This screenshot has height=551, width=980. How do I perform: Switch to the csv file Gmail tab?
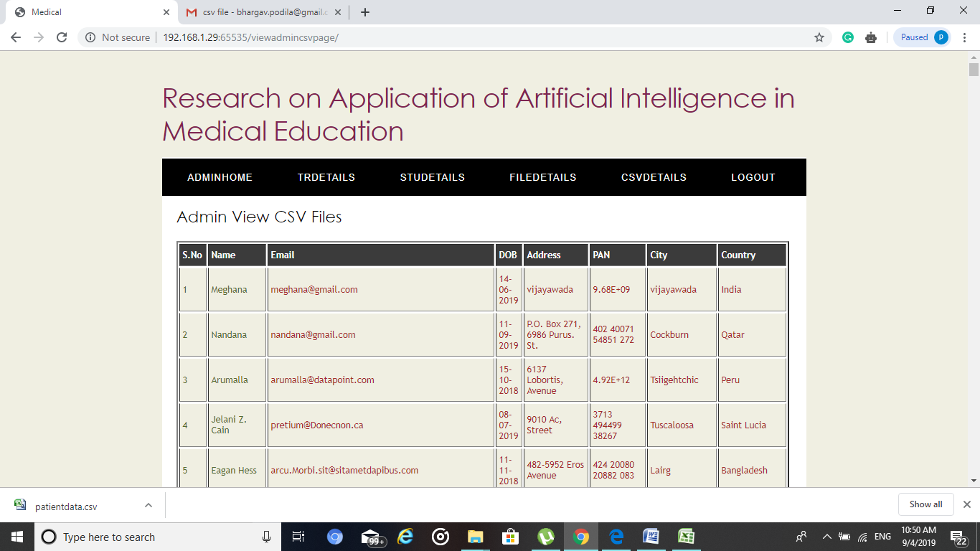tap(263, 12)
